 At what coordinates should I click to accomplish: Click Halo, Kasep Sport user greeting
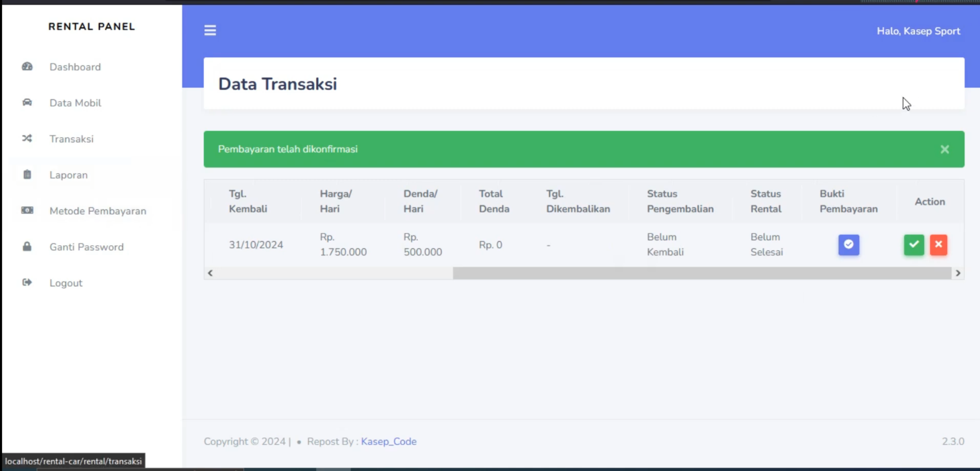[918, 31]
